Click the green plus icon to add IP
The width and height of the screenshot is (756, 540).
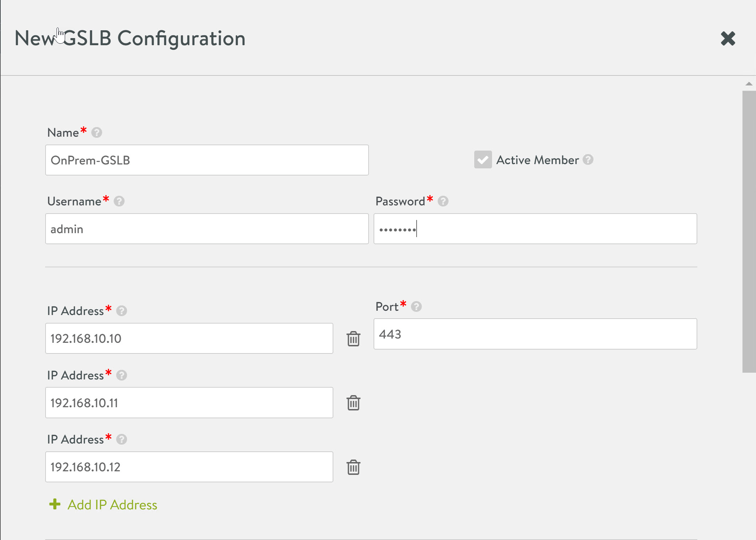[x=55, y=504]
